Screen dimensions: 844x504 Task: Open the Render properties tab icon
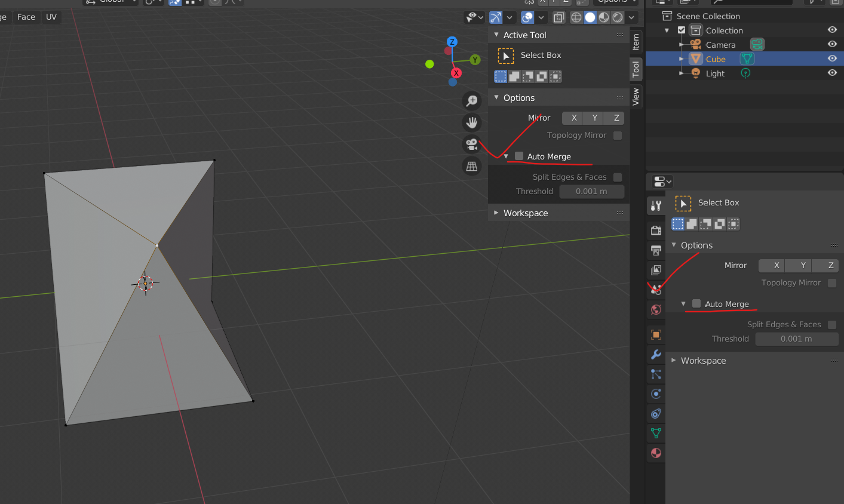point(656,231)
